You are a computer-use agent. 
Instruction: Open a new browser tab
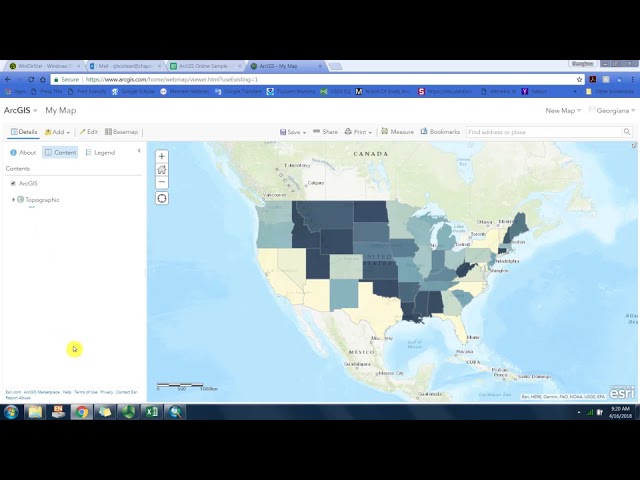[336, 66]
